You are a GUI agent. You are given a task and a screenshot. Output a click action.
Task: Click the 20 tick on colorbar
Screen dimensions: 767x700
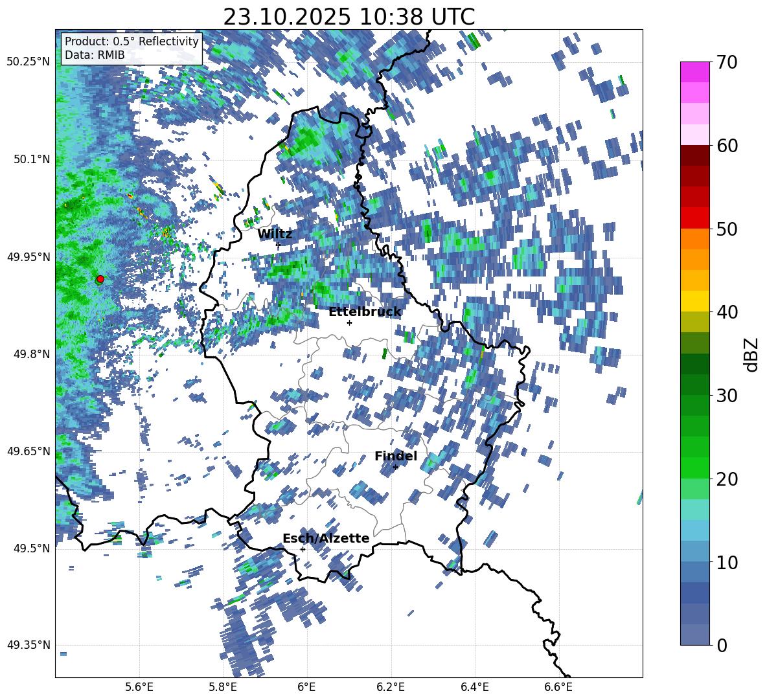pos(727,479)
